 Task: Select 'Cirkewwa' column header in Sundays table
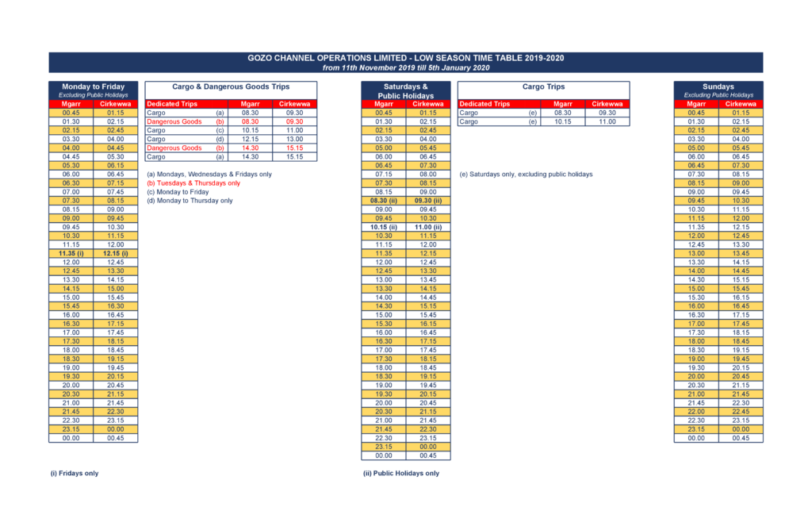[741, 104]
